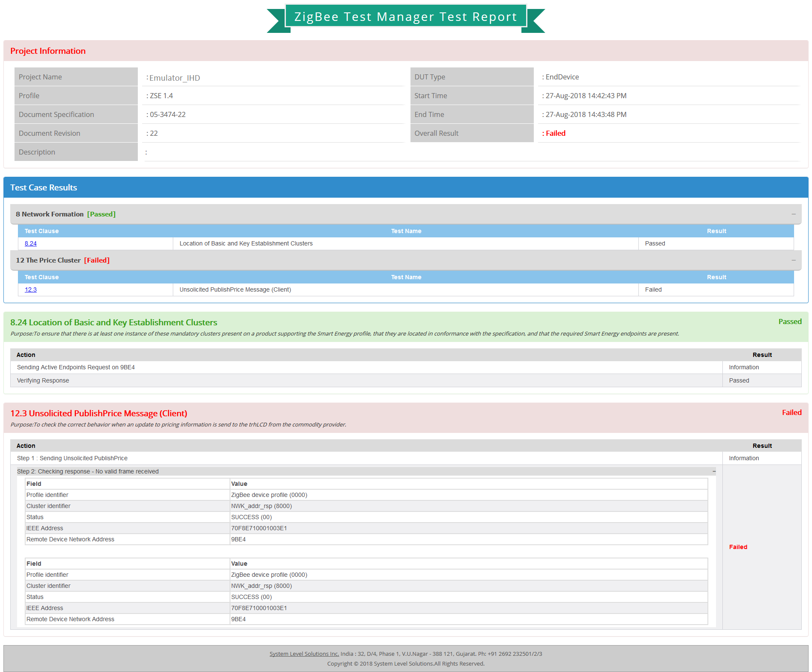Select bold Failed result beside Step 2
The height and width of the screenshot is (672, 812).
(x=738, y=547)
